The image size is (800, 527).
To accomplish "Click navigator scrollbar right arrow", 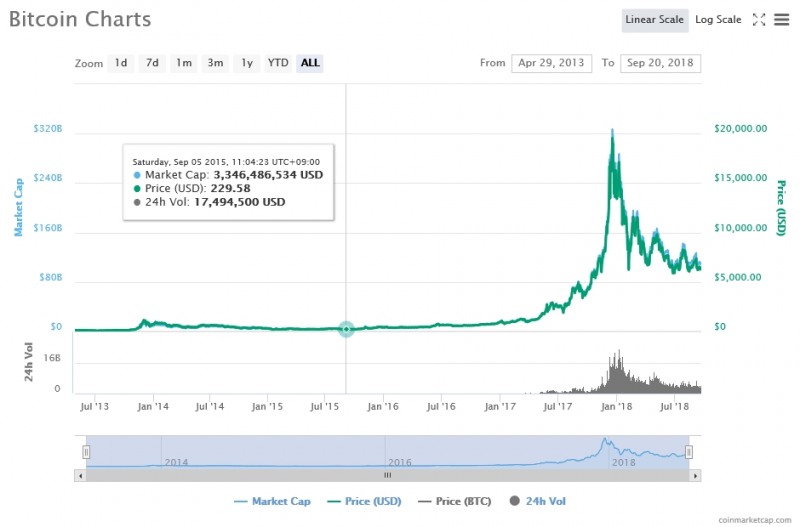I will [x=695, y=475].
